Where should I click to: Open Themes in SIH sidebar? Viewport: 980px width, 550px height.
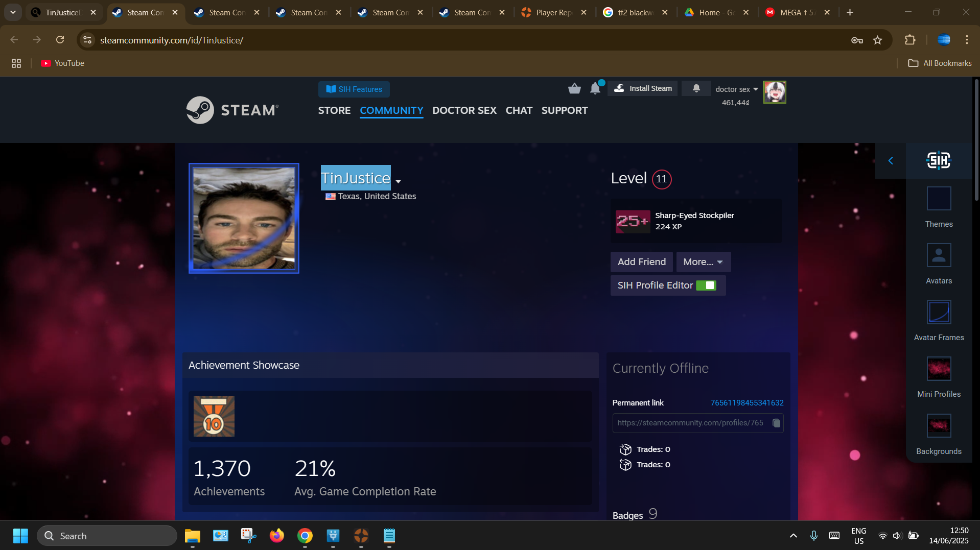pyautogui.click(x=939, y=207)
